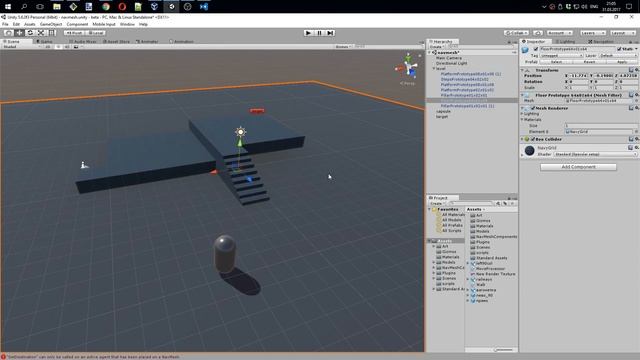Open the GameObject menu
Viewport: 640px width, 360px height.
[51, 24]
